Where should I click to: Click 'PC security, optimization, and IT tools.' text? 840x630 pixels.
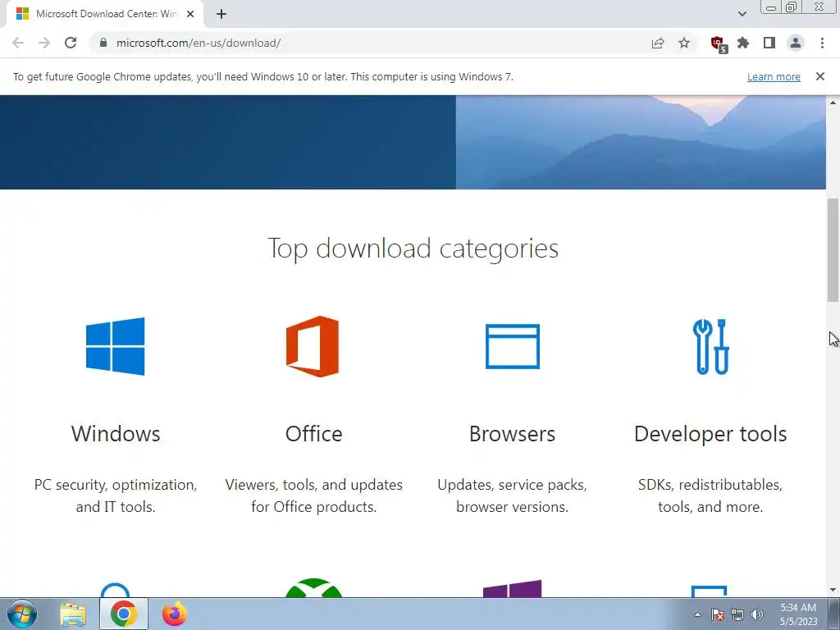click(x=116, y=495)
